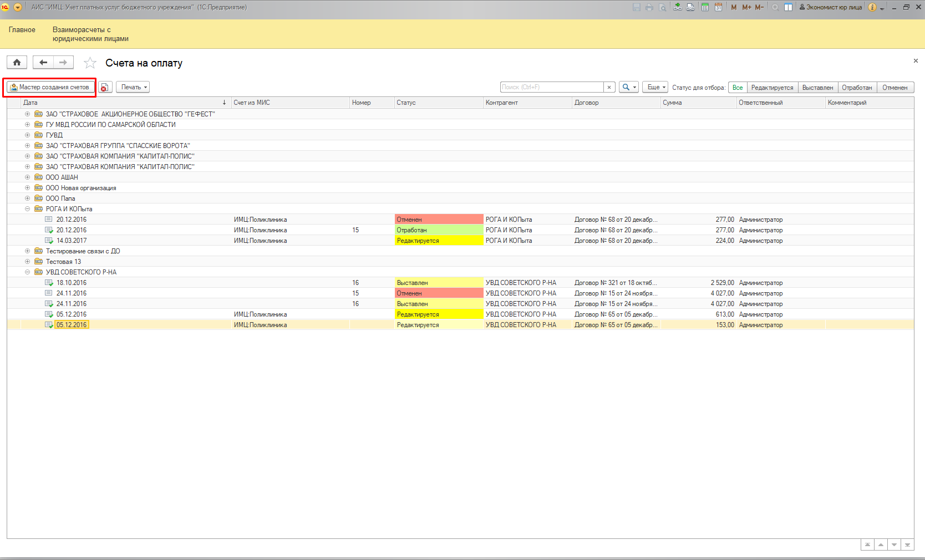Add page to favorites with star icon
Screen dimensions: 925x560
[90, 63]
